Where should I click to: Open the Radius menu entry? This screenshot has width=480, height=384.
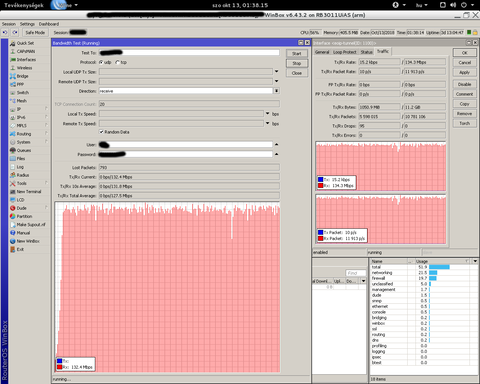pyautogui.click(x=23, y=175)
